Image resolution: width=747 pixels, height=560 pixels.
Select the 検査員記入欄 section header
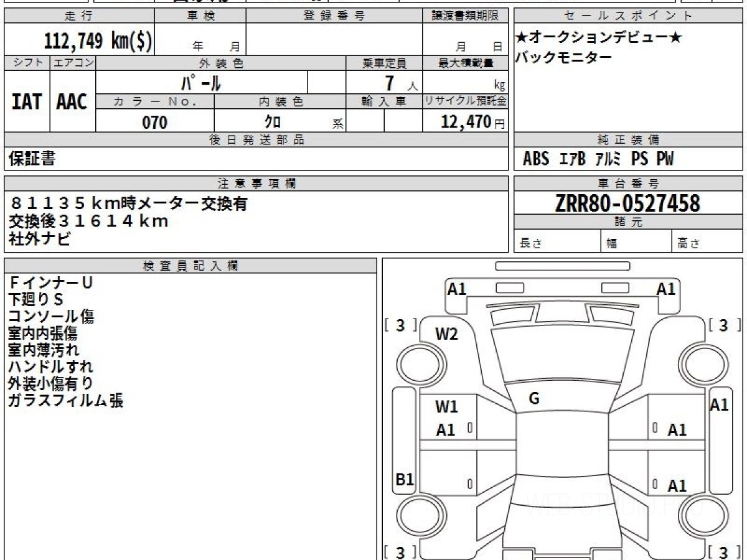190,266
